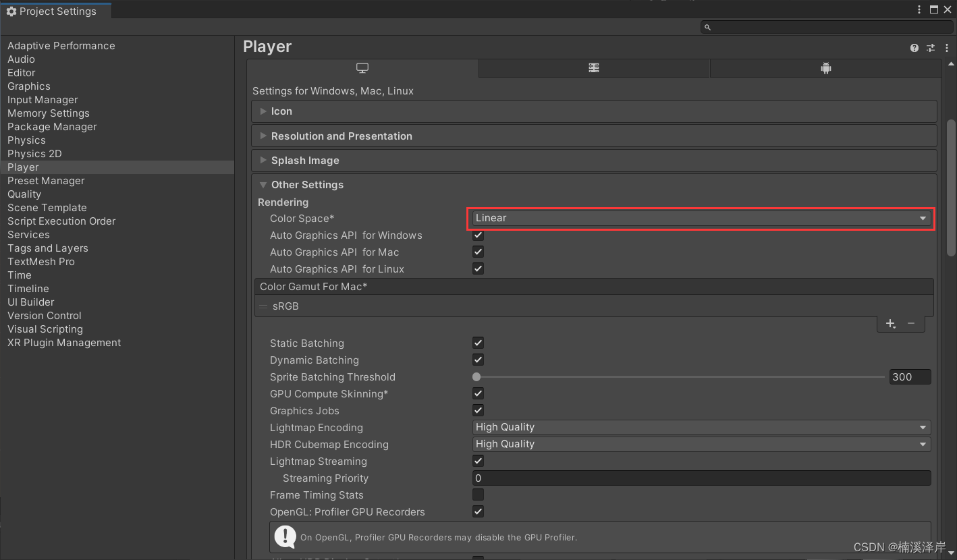This screenshot has height=560, width=957.
Task: Open Time settings category
Action: 20,275
